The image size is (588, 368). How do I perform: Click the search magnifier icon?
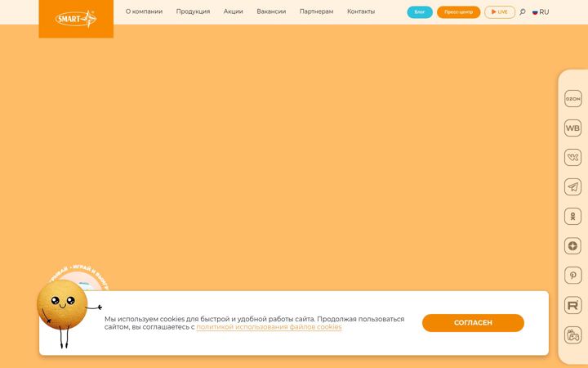[x=523, y=12]
